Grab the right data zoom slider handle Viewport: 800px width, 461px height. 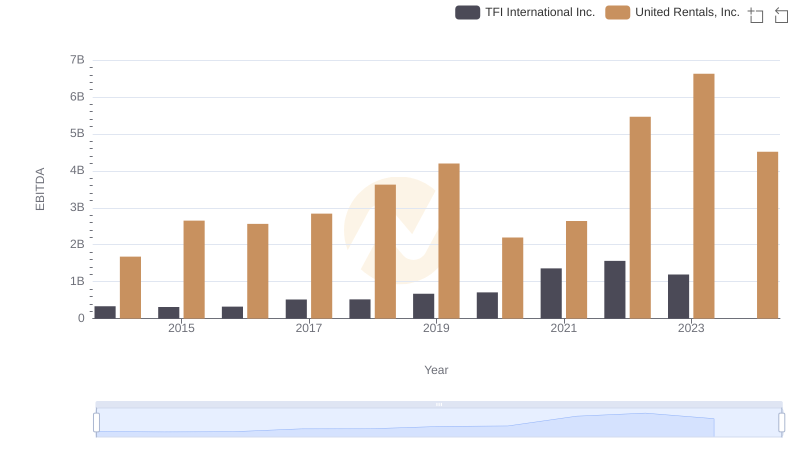click(781, 422)
